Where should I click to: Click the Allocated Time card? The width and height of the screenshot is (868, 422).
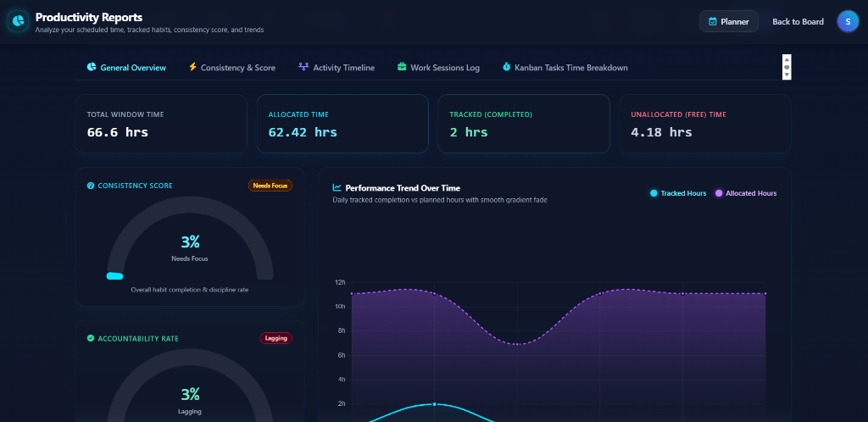click(342, 124)
